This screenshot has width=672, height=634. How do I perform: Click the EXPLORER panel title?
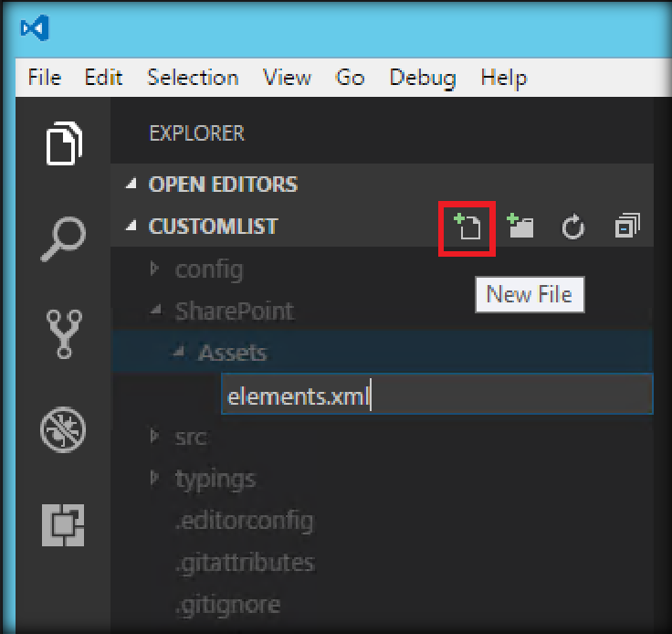(x=196, y=133)
